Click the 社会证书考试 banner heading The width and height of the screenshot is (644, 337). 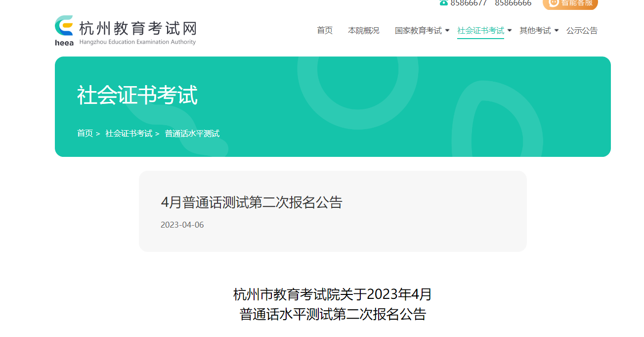point(137,95)
